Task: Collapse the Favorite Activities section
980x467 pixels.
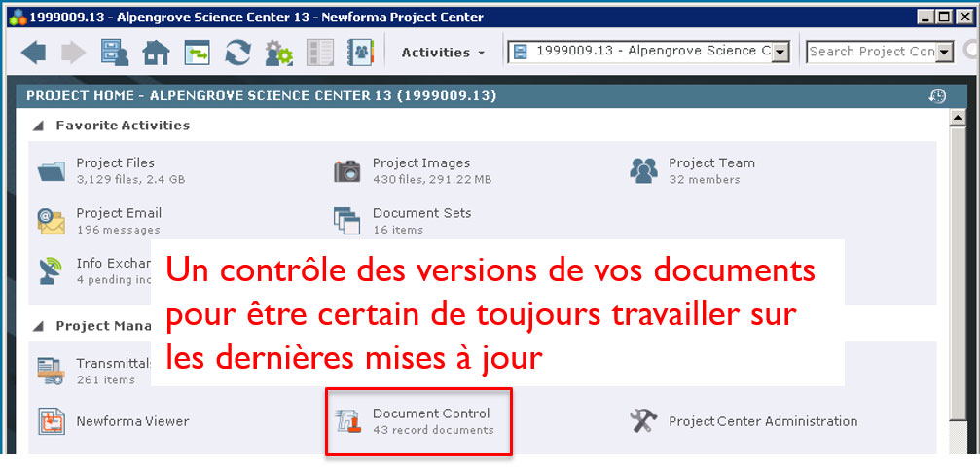Action: pyautogui.click(x=39, y=126)
